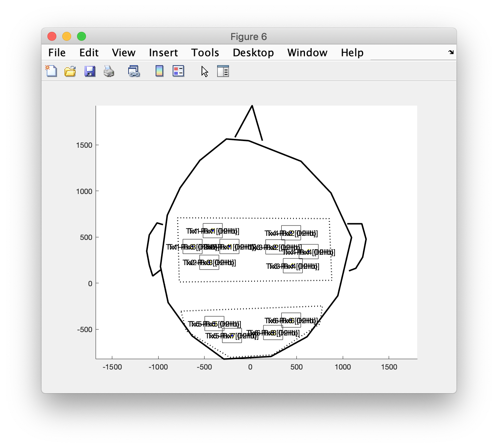The width and height of the screenshot is (498, 448).
Task: Minimize the Figure 6 window with the yellow button
Action: point(67,36)
